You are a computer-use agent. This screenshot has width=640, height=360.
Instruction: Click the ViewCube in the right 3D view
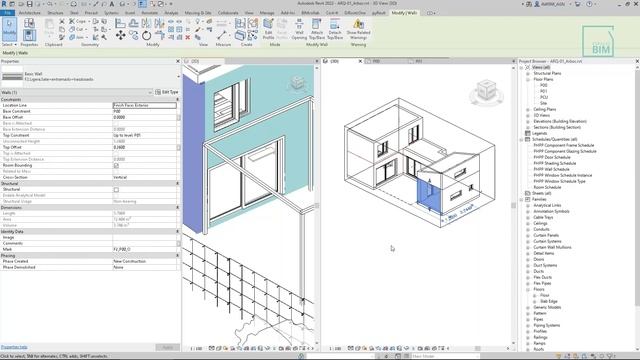(x=486, y=91)
